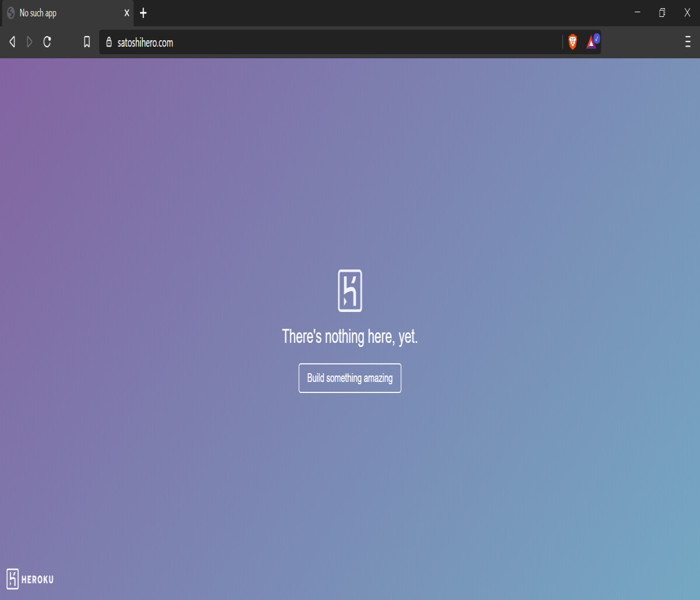Click the centered Heroku logo icon
The image size is (700, 600).
[x=350, y=290]
